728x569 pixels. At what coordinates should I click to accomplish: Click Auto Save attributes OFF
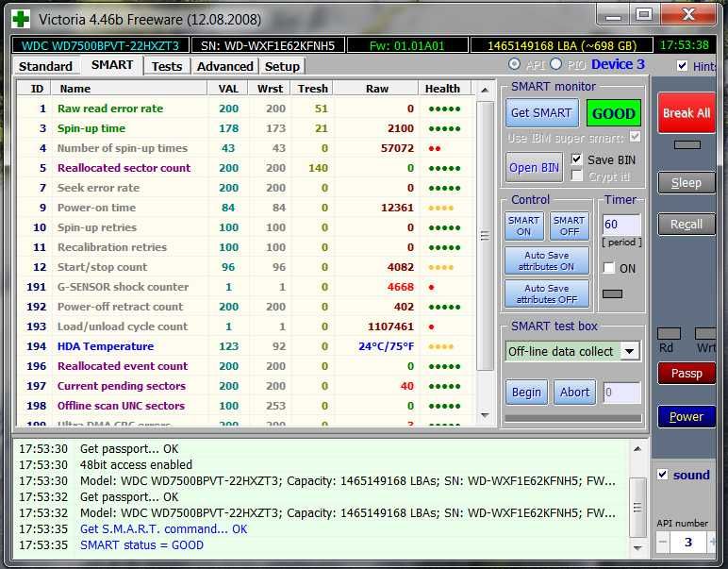coord(546,293)
